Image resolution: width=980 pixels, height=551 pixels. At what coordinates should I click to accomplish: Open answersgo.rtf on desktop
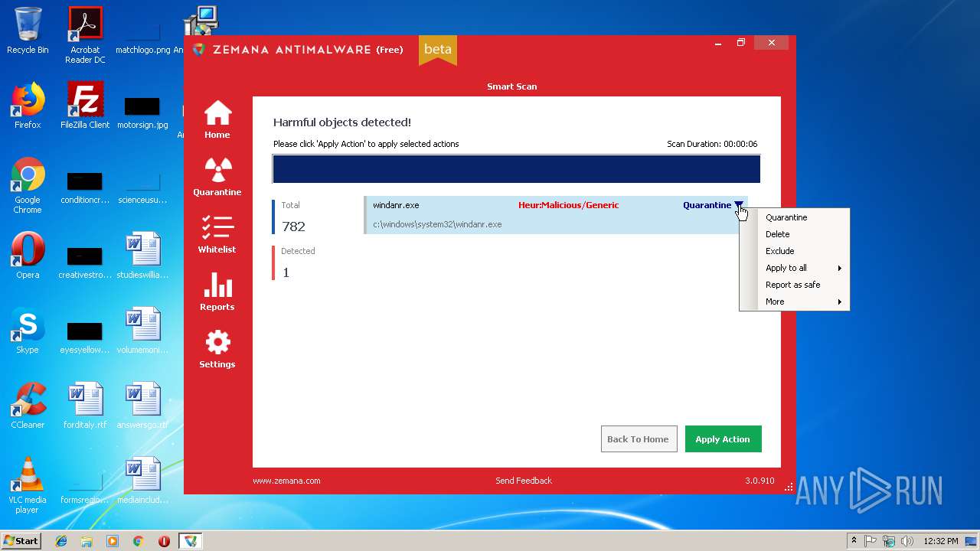coord(142,406)
